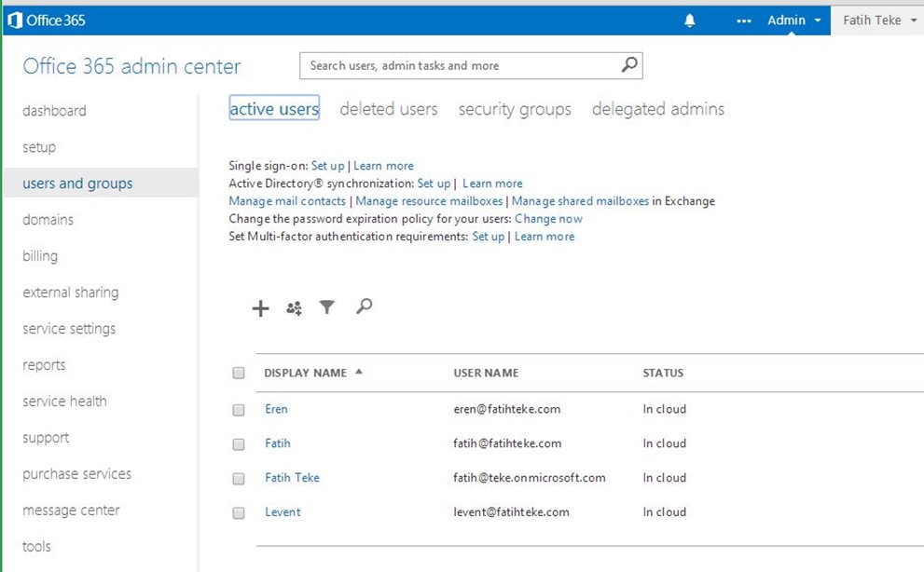Open Manage mail contacts link
The width and height of the screenshot is (924, 572).
[287, 201]
